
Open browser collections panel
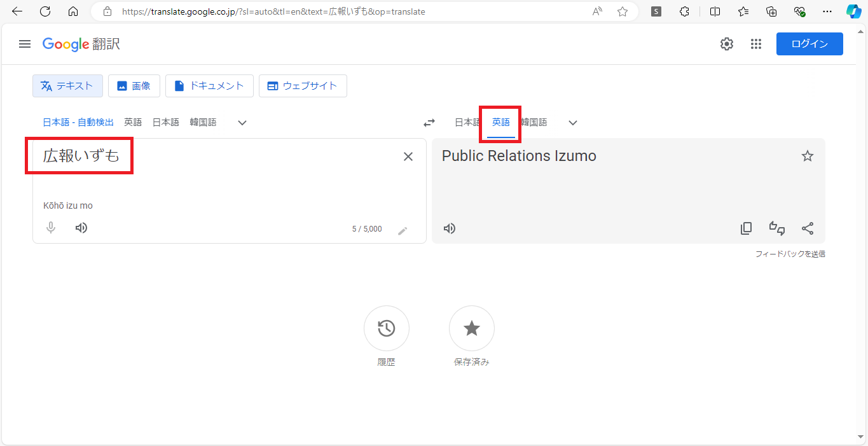771,11
